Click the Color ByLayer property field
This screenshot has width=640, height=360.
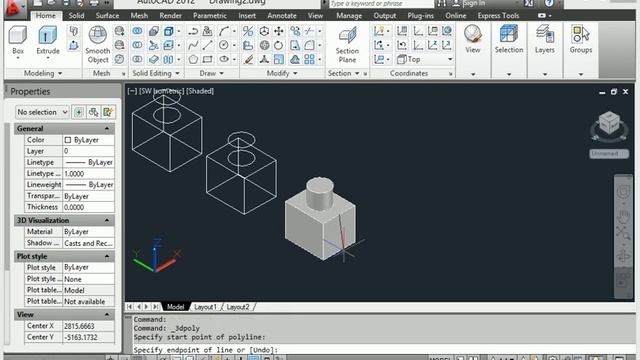click(x=89, y=140)
